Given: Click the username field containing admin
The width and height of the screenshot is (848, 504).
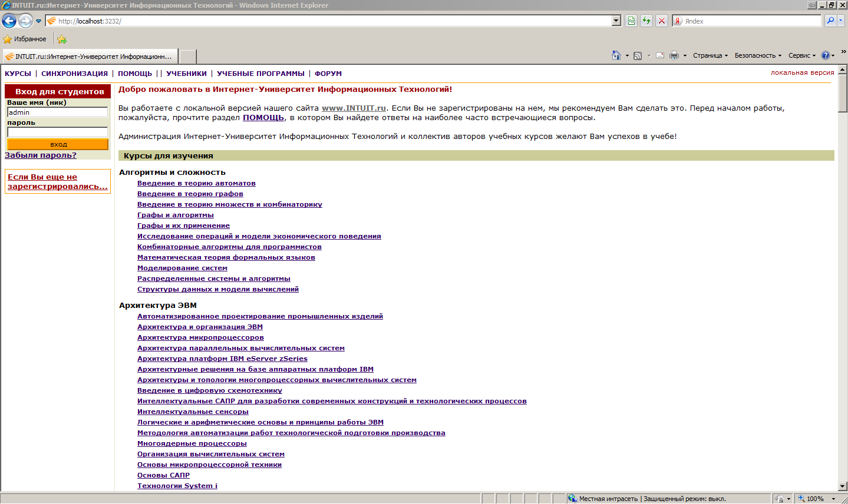Looking at the screenshot, I should [x=57, y=112].
